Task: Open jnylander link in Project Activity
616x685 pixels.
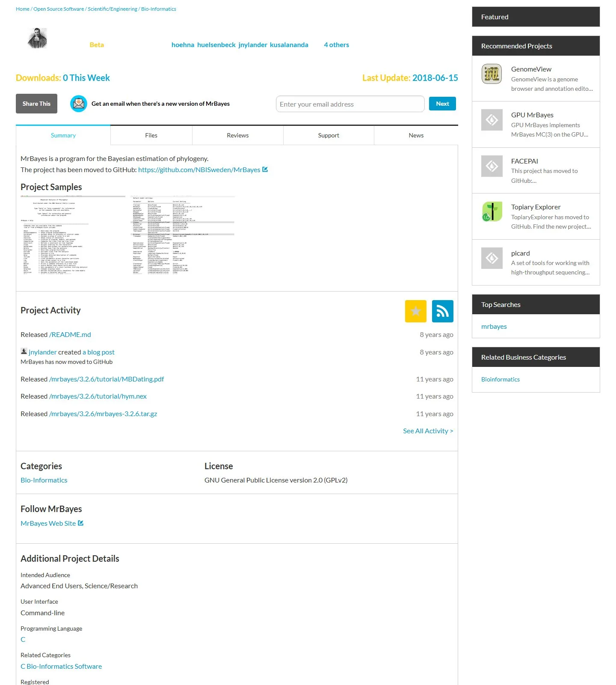Action: tap(43, 352)
